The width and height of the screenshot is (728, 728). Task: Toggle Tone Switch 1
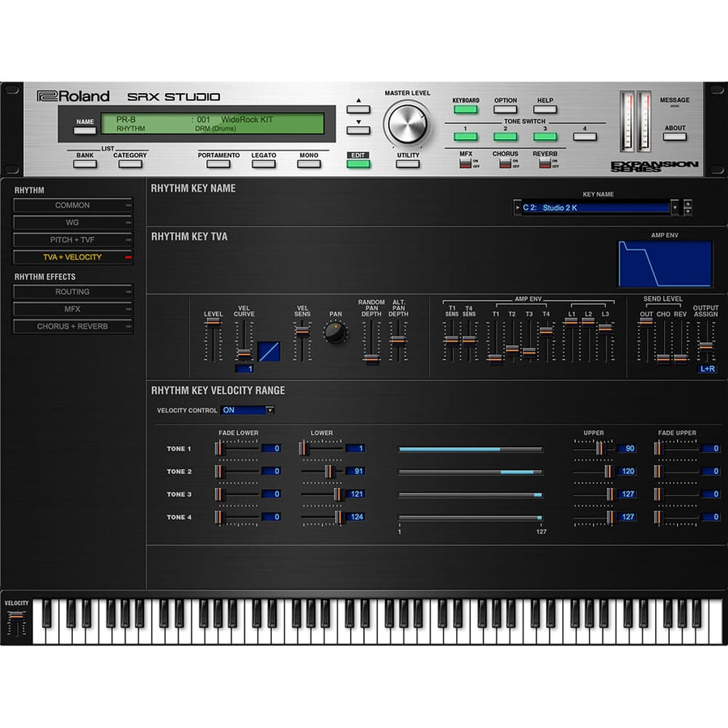[466, 137]
